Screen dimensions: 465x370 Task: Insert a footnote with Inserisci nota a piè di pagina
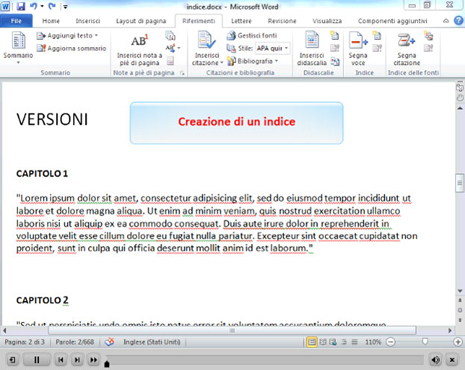(139, 49)
